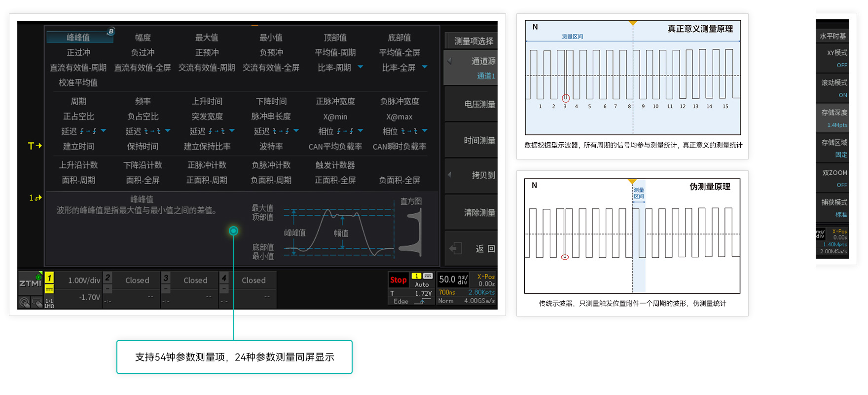Select the 频率 measurement item
The width and height of the screenshot is (868, 395).
pyautogui.click(x=143, y=101)
